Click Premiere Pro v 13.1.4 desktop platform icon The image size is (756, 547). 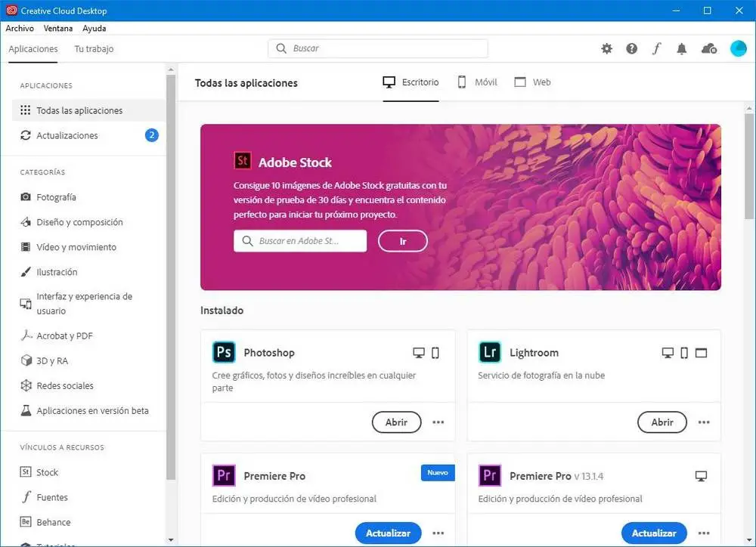(701, 476)
